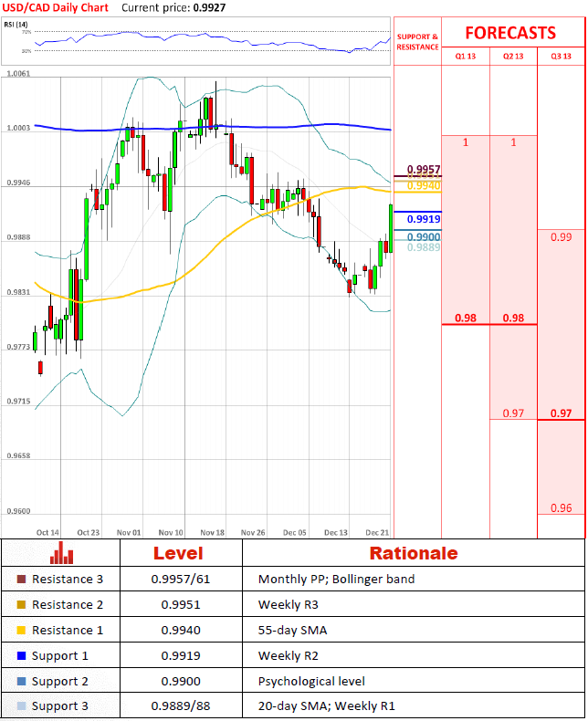The image size is (588, 721).
Task: Select the 'USD/CAD Daily Chart' title
Action: coord(55,8)
